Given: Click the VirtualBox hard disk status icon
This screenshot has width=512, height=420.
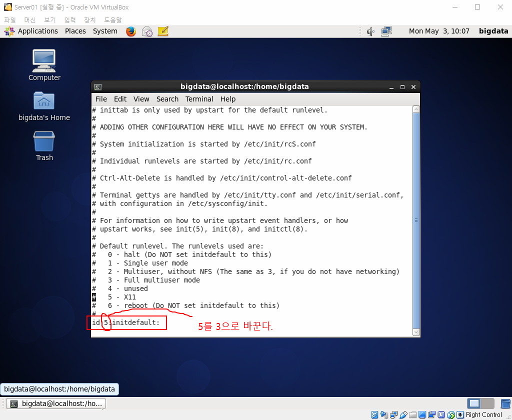Looking at the screenshot, I should pos(374,415).
